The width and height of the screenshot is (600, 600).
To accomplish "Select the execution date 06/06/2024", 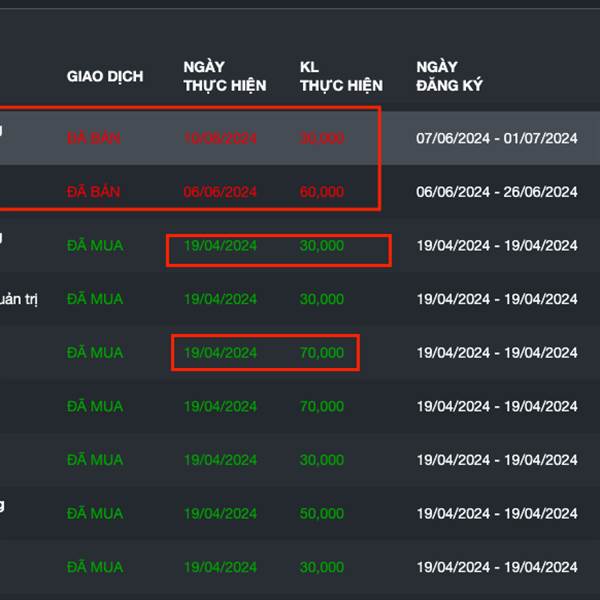I will pos(220,192).
